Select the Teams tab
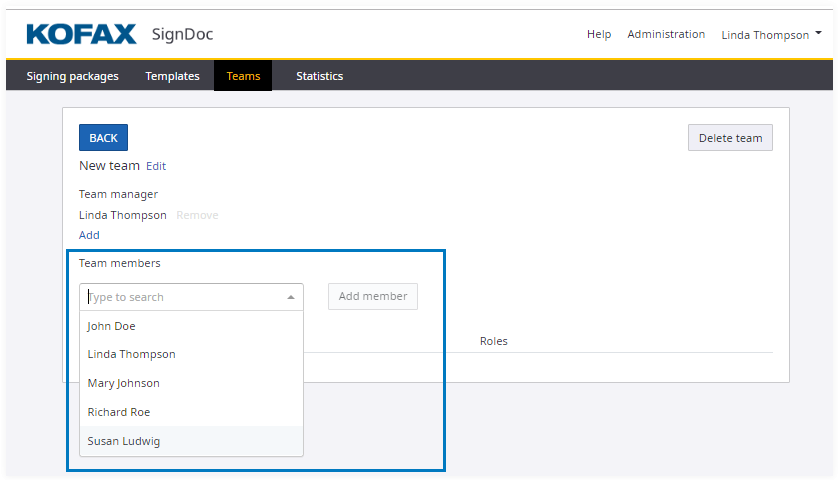The width and height of the screenshot is (839, 482). pos(243,76)
